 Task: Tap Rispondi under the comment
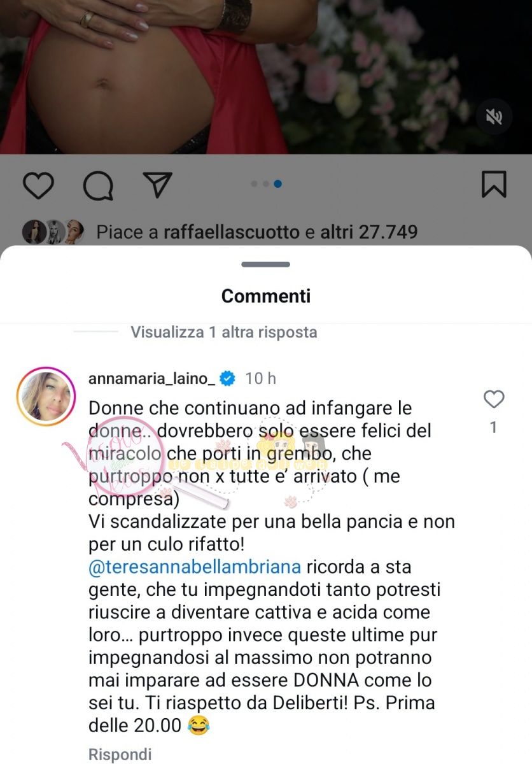120,754
